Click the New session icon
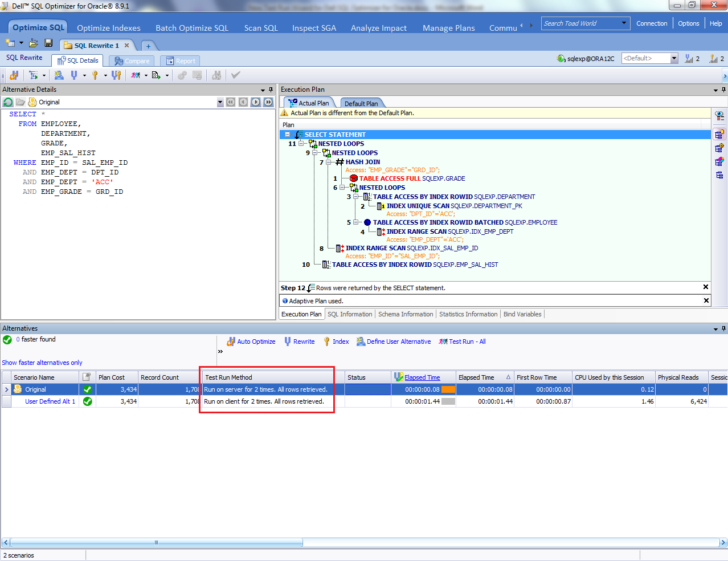Image resolution: width=728 pixels, height=561 pixels. click(10, 43)
